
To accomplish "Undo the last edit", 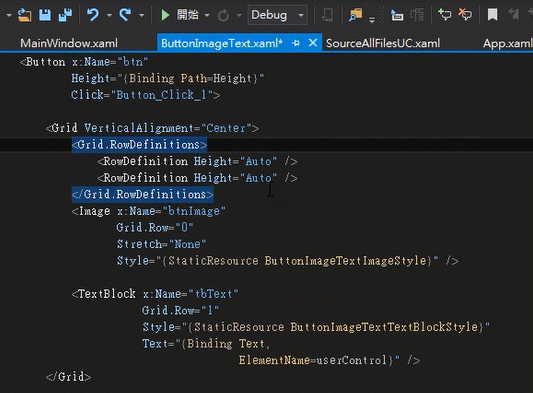I will pyautogui.click(x=92, y=15).
